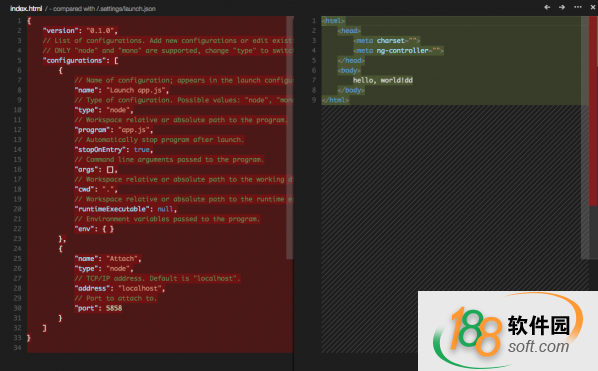
Task: Close the diff editor with X icon
Action: coord(593,7)
